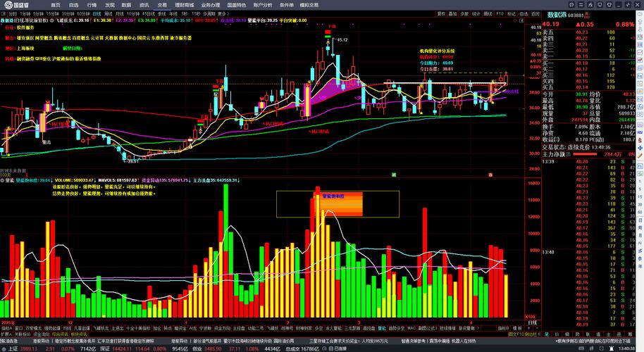Open the 账户分析 menu
Image resolution: width=644 pixels, height=352 pixels.
[263, 5]
